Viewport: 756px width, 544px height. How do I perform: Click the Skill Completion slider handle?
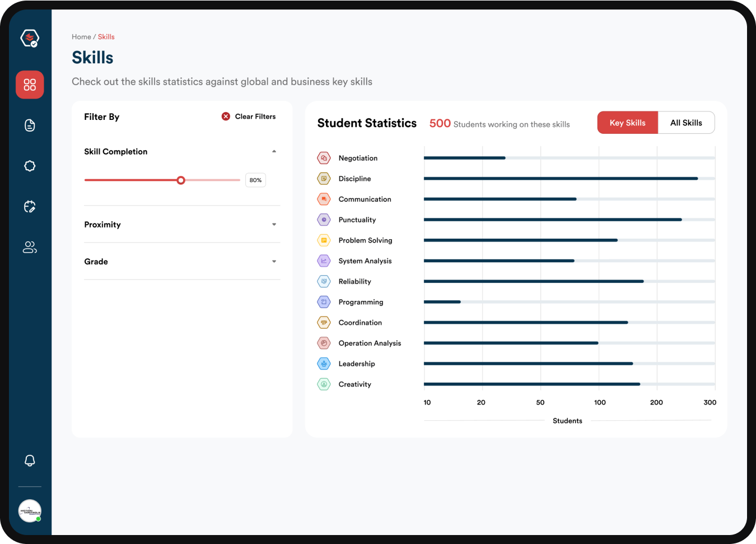click(181, 180)
